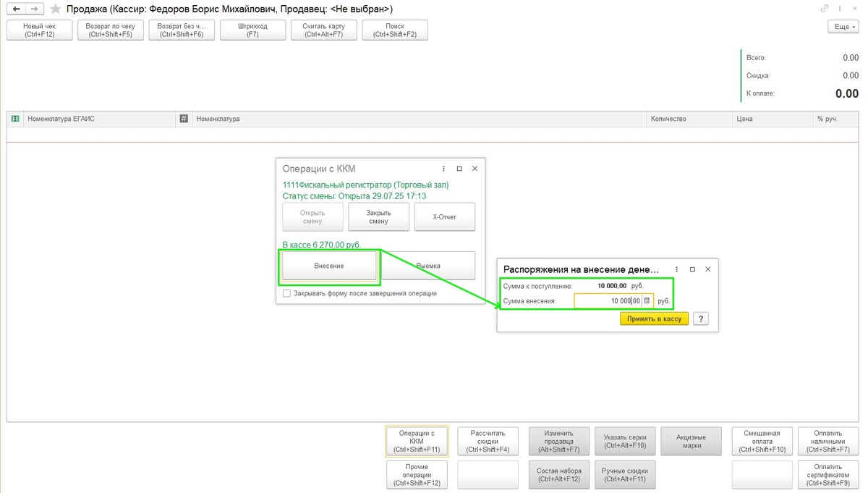Click the green ЕГАИС icon column header

coord(15,118)
